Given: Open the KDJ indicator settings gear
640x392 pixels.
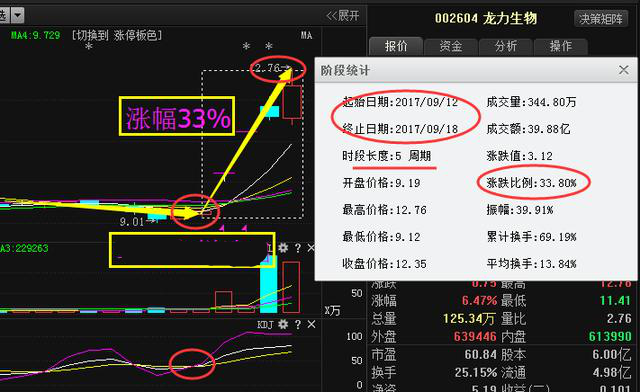Looking at the screenshot, I should 283,325.
